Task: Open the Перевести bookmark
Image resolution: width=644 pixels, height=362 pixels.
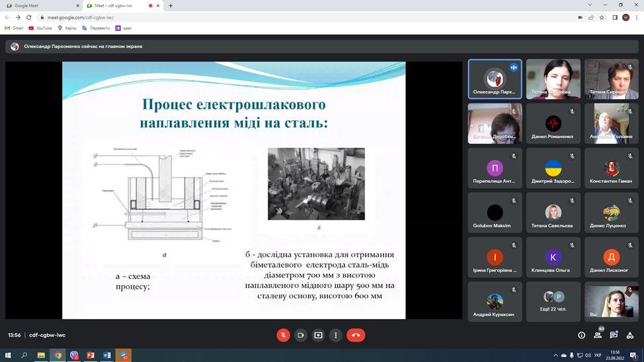Action: point(96,28)
